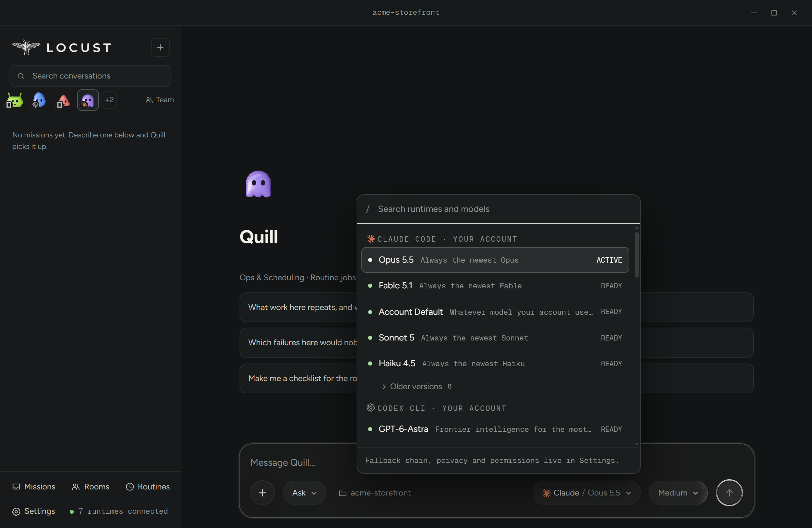This screenshot has width=812, height=528.
Task: Focus the Search conversations field
Action: 90,76
